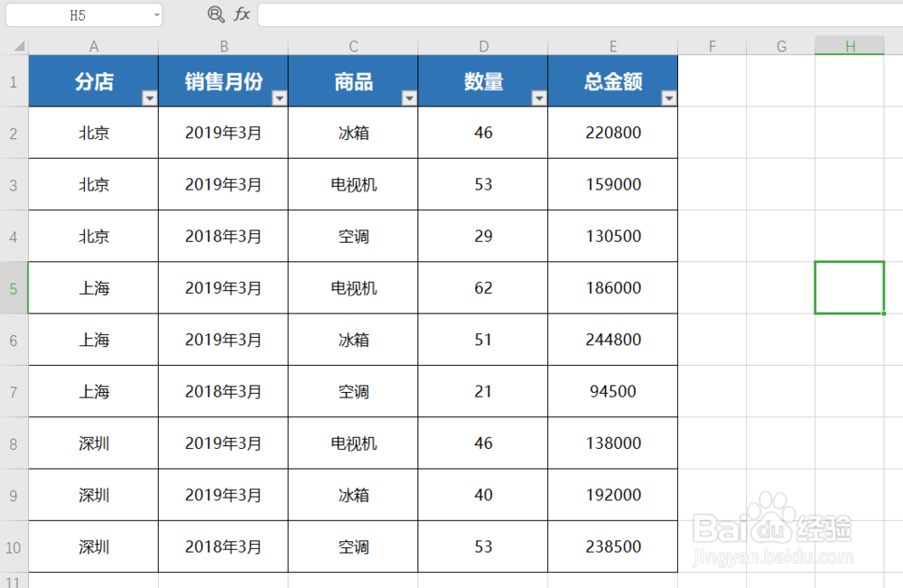Select row 10 header
Screen dimensions: 903x588
14,547
